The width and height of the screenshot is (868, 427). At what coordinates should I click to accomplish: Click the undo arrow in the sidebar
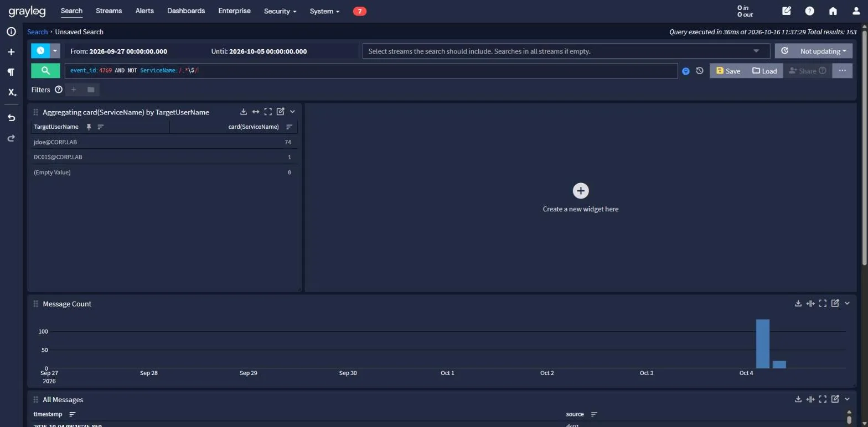[x=11, y=118]
